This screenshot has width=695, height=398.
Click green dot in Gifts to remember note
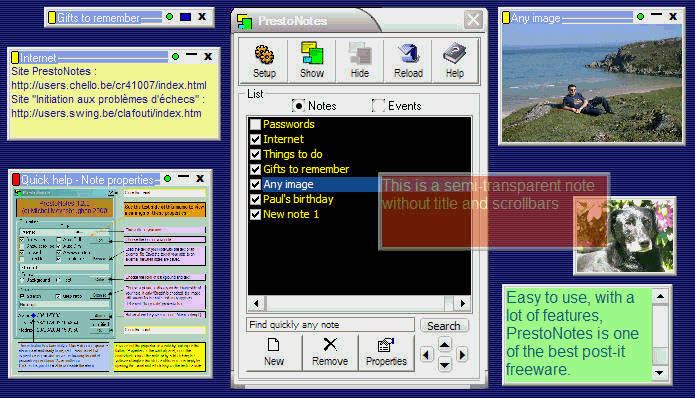click(169, 17)
